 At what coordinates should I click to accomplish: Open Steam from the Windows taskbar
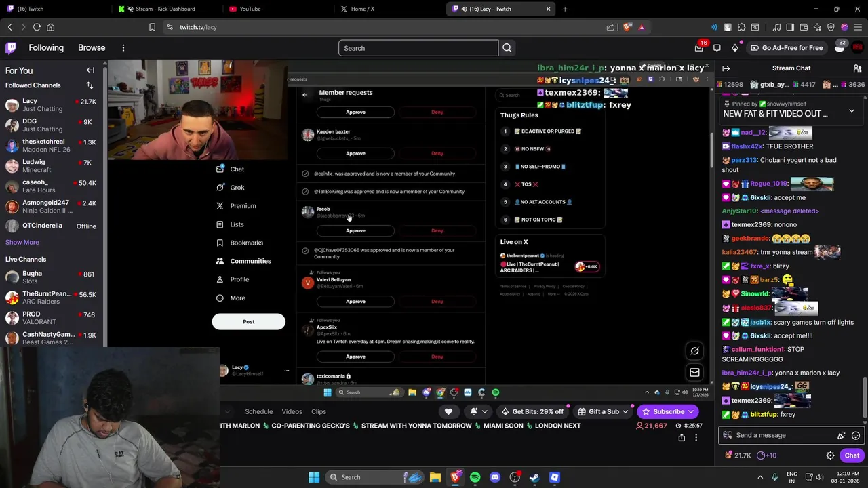[534, 477]
